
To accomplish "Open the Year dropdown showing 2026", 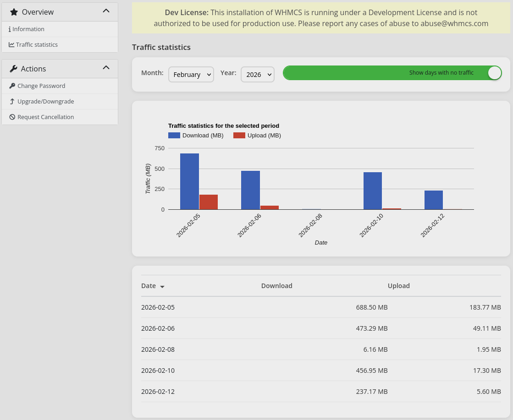I will click(257, 75).
